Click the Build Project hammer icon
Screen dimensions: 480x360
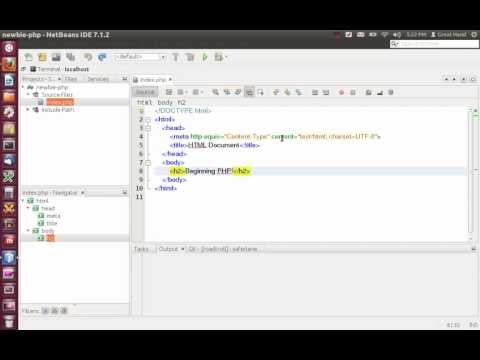[x=175, y=57]
